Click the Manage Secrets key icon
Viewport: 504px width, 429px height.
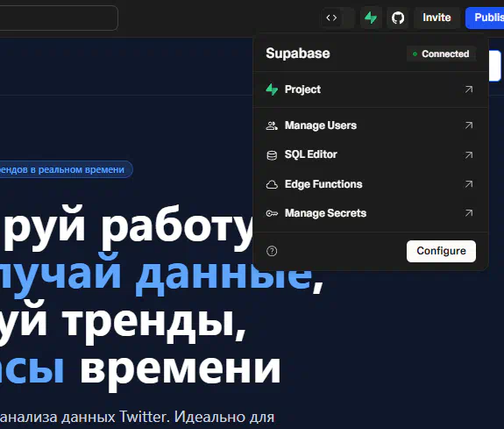pyautogui.click(x=272, y=213)
